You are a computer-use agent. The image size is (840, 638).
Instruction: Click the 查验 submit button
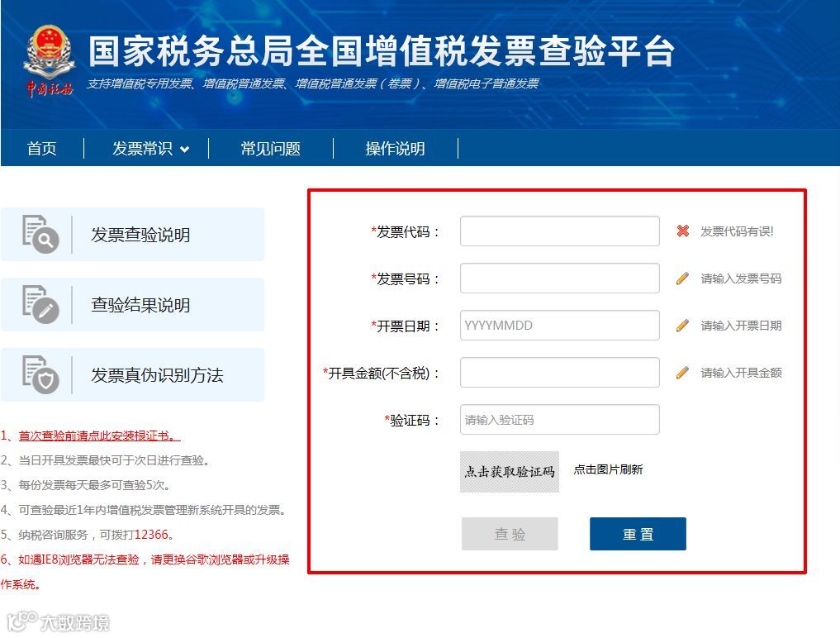(510, 534)
